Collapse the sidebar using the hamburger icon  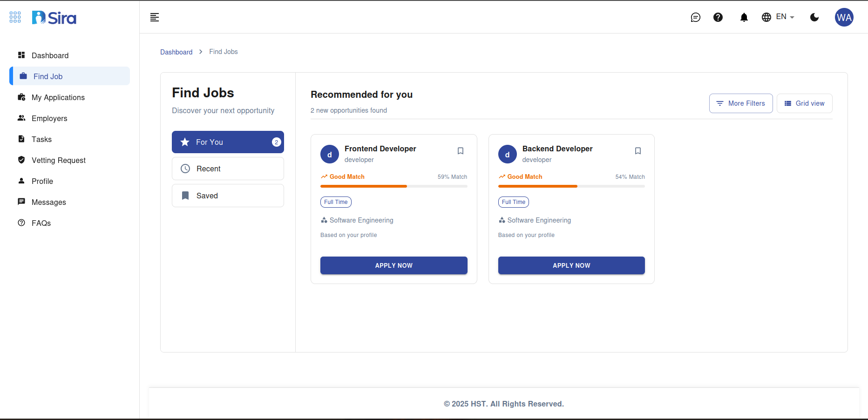click(x=154, y=17)
